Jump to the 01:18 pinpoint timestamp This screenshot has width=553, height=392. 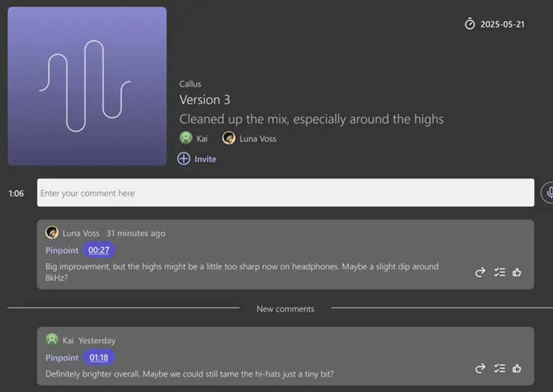click(x=99, y=357)
